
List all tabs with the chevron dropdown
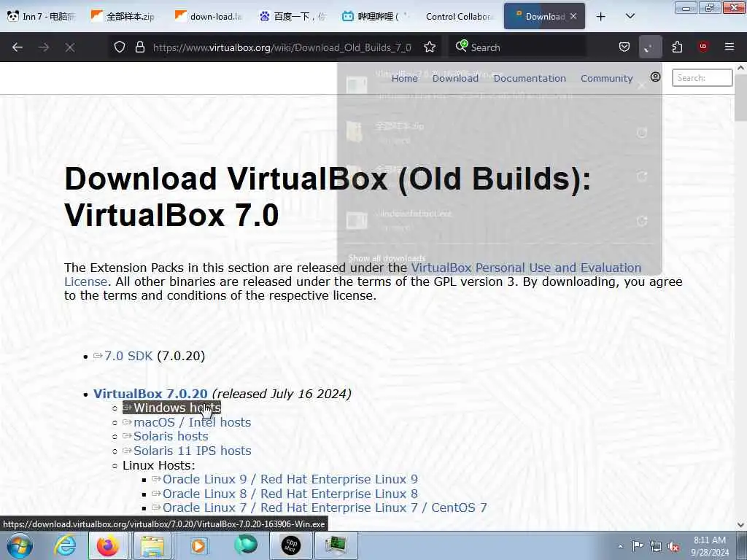630,16
